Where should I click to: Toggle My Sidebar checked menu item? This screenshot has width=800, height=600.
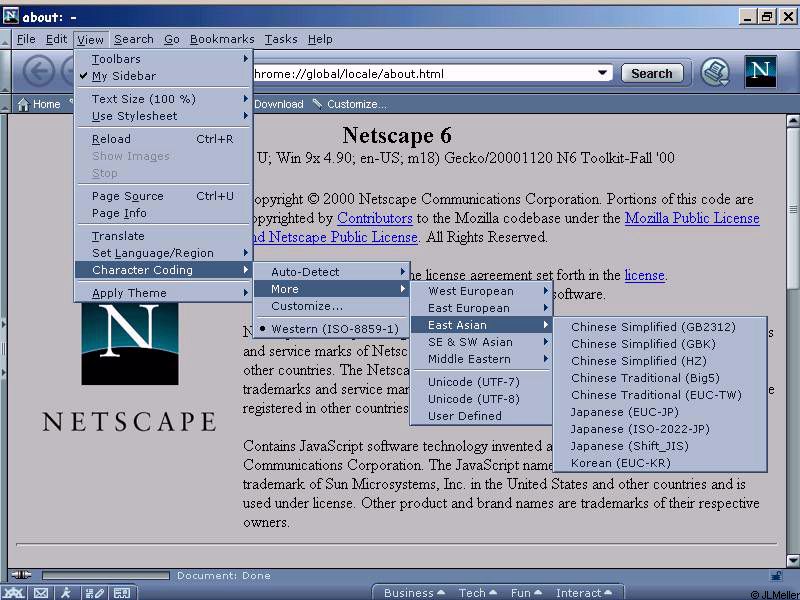coord(163,76)
